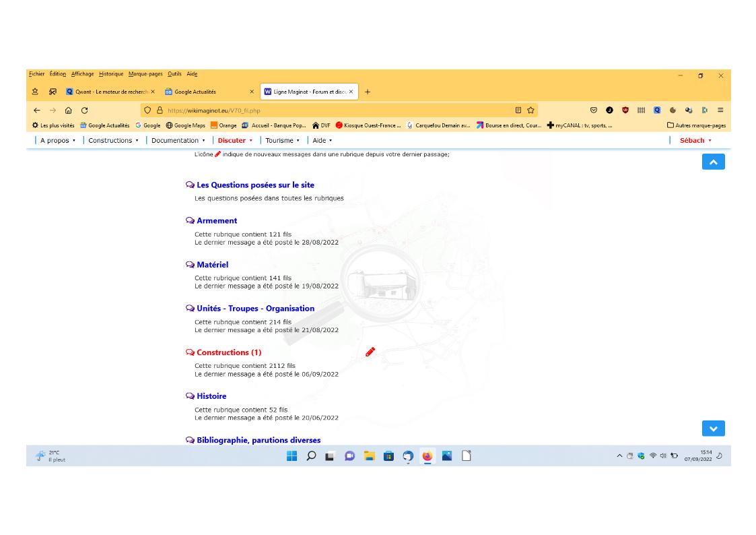
Task: Bookmark this page with the star icon
Action: tap(530, 111)
